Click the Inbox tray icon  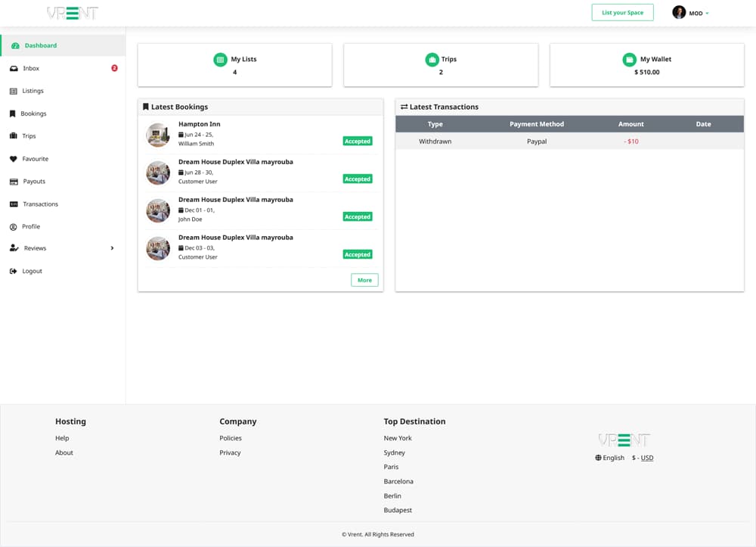click(x=14, y=68)
